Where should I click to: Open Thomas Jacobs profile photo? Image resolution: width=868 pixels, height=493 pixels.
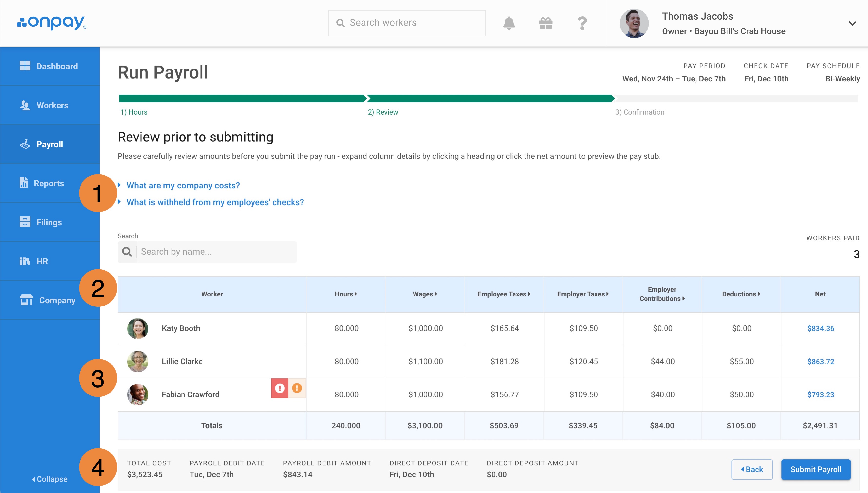coord(634,23)
